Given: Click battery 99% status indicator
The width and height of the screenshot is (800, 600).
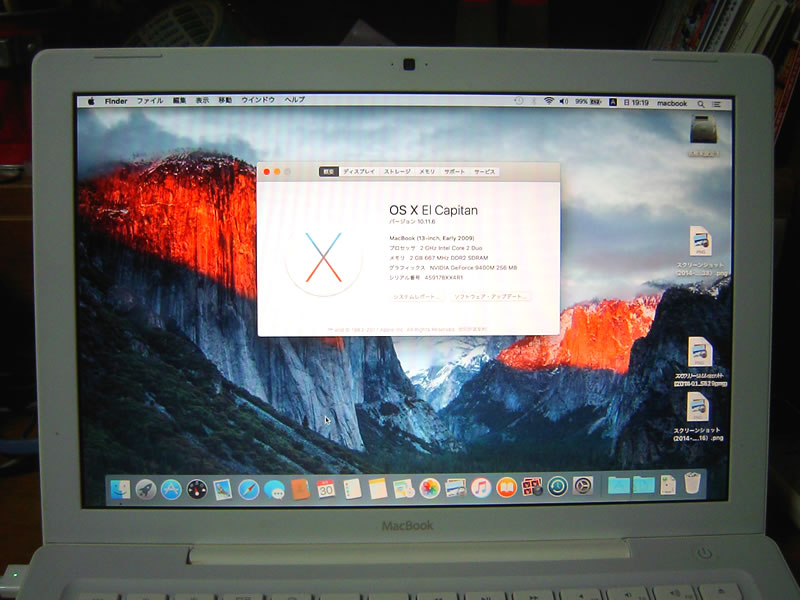Looking at the screenshot, I should coord(588,102).
